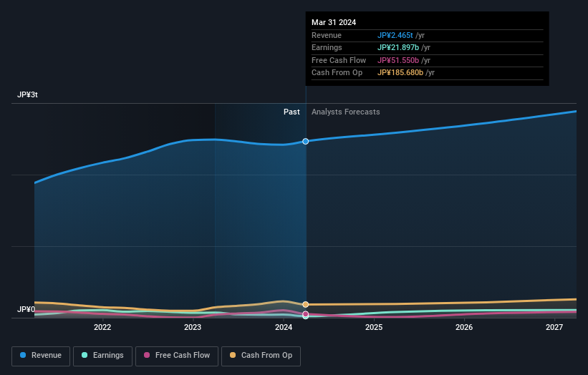Click the JP¥2.465t revenue value
The width and height of the screenshot is (588, 375).
point(395,35)
